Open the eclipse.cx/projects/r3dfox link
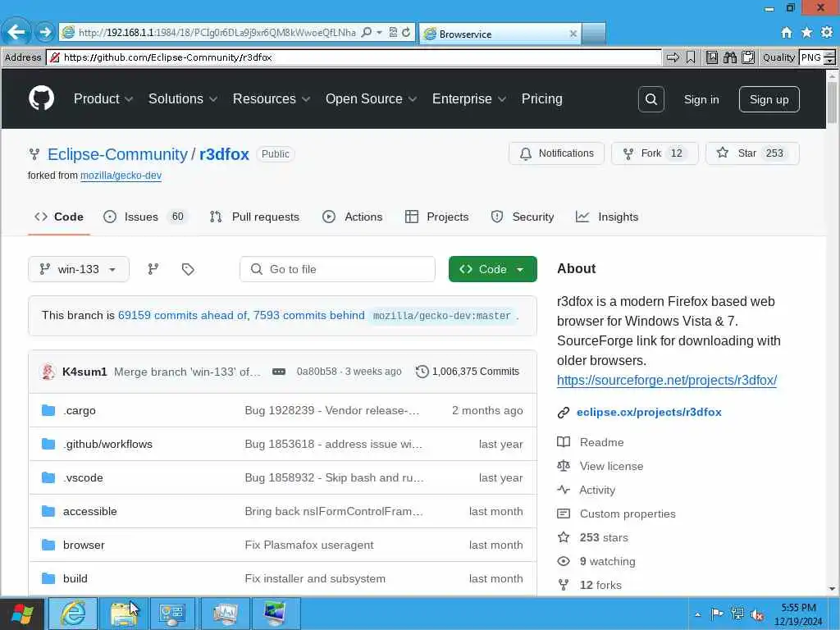Screen dimensions: 840x630 (649, 412)
